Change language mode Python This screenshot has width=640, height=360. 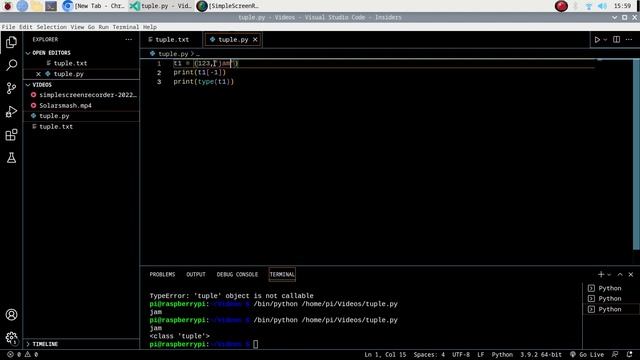(502, 355)
